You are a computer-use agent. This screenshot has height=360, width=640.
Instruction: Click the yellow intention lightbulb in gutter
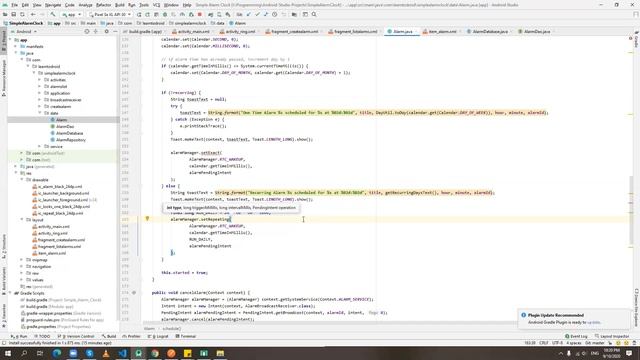[x=147, y=219]
